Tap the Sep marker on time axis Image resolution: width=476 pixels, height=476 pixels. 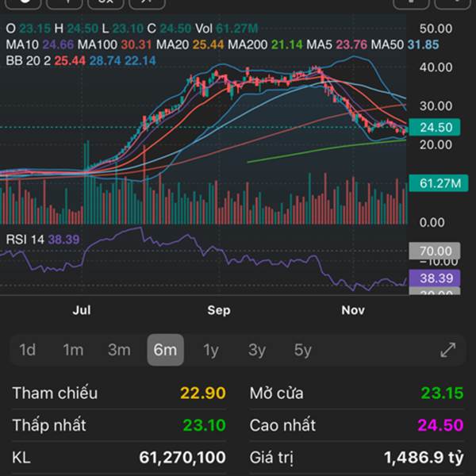[x=219, y=310]
